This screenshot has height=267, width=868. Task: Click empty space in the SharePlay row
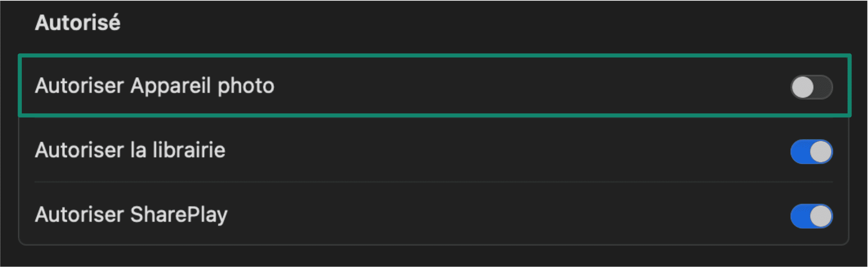tap(497, 215)
